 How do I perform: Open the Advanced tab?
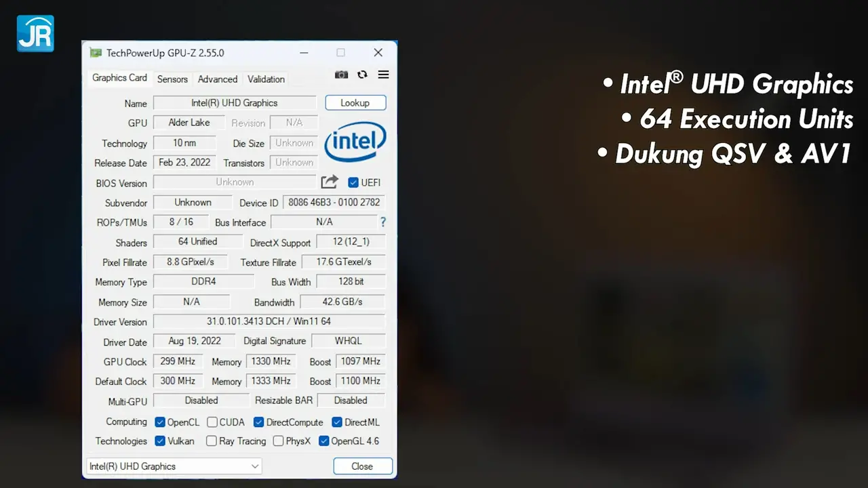(218, 79)
